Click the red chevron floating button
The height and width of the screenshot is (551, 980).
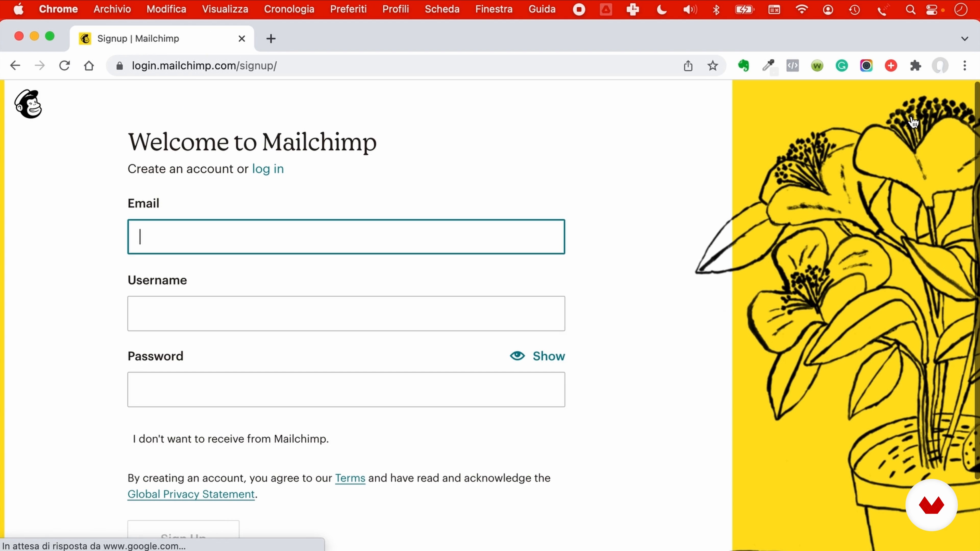931,505
